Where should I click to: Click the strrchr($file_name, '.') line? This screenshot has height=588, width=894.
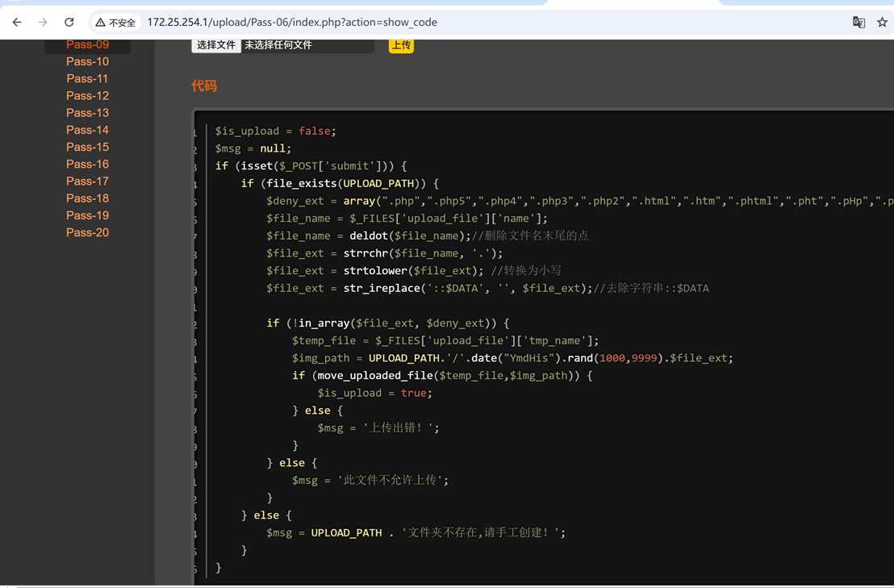click(x=385, y=253)
